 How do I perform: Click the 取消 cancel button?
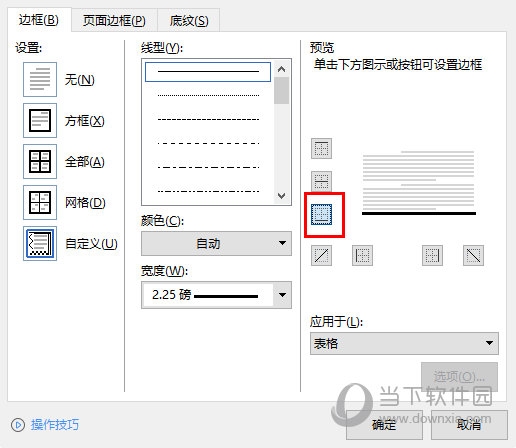469,425
